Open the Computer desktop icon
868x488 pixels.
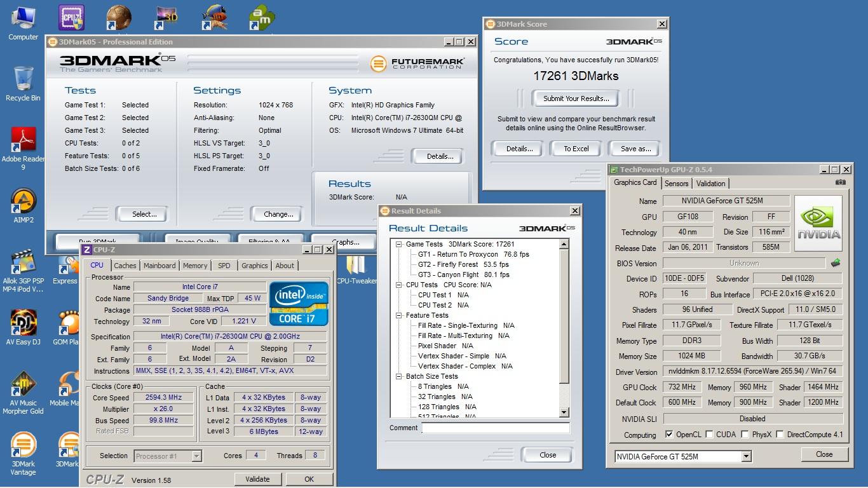(x=23, y=23)
